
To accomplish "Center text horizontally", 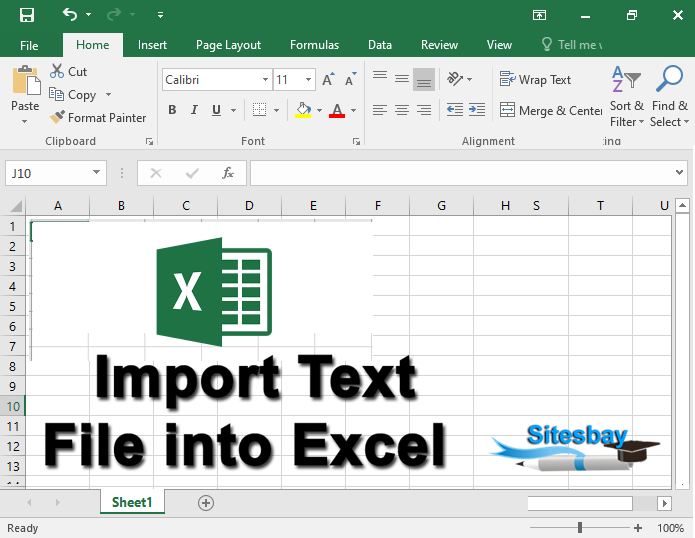I will [402, 110].
